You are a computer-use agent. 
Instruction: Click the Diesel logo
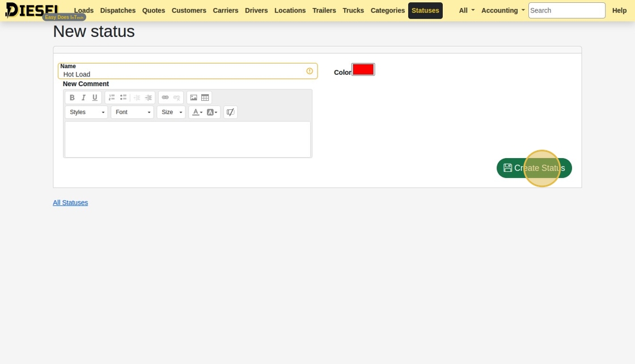click(x=32, y=10)
